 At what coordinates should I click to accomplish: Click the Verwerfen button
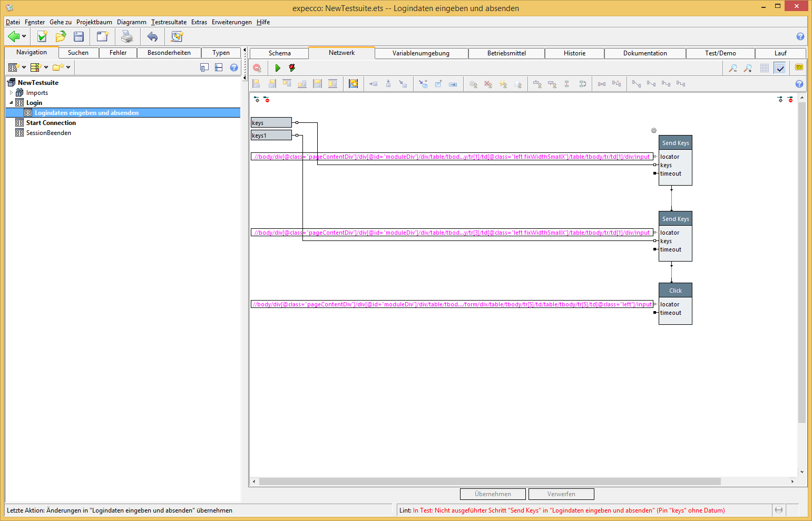point(561,494)
